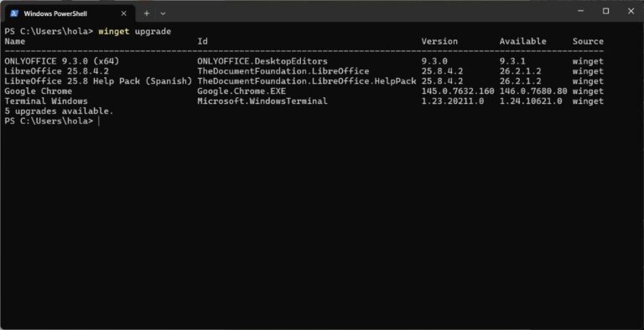Click ONLYOFFICE available version 9.3.1
This screenshot has height=330, width=644.
click(x=512, y=61)
